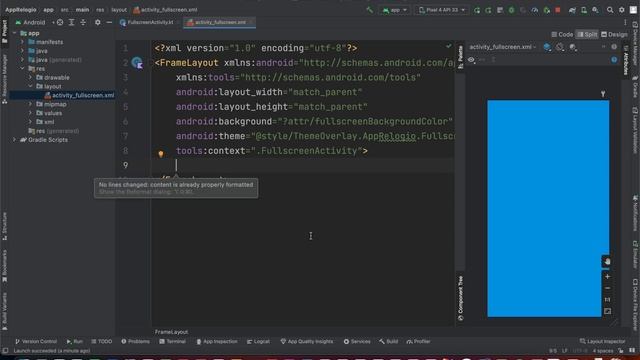
Task: Expand the drawable folder
Action: 30,77
